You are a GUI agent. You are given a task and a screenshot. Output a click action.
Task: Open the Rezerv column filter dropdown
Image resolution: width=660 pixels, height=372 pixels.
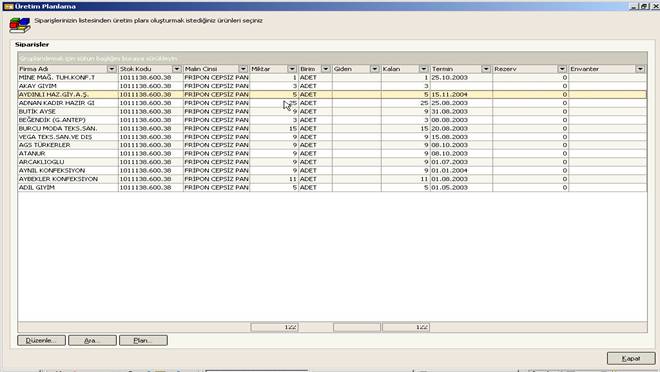pos(562,69)
